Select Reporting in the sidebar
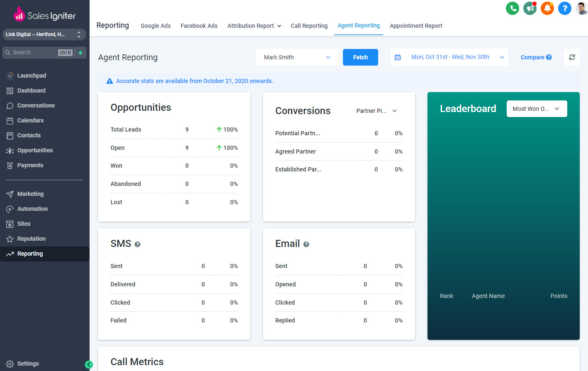This screenshot has width=588, height=371. pos(45,254)
